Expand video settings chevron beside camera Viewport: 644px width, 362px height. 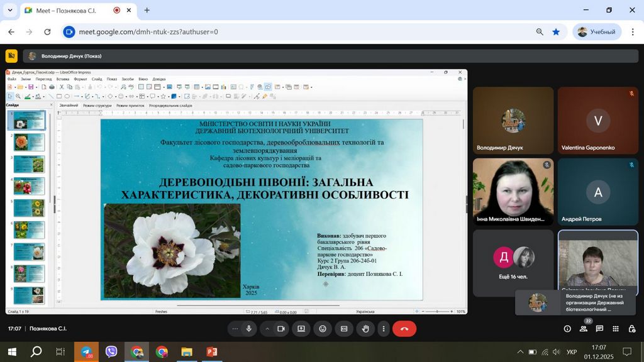click(x=267, y=329)
